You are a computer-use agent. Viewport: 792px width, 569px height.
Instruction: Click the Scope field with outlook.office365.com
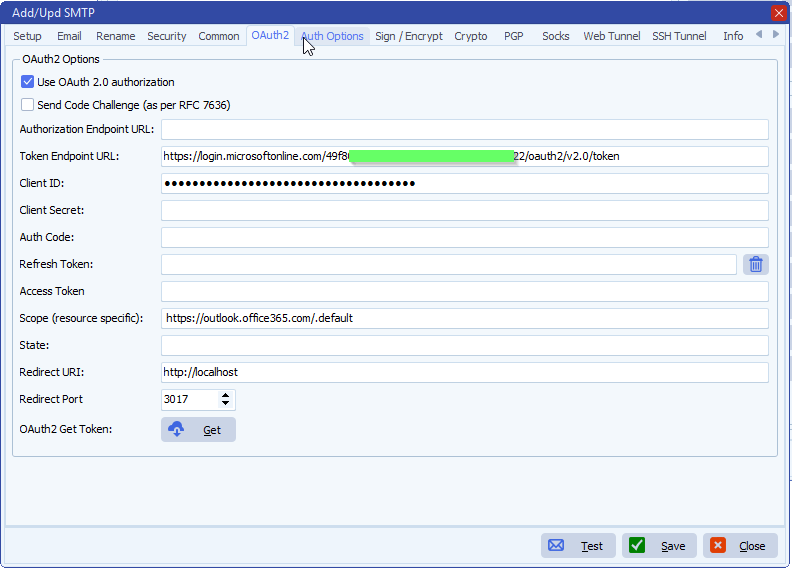coord(465,319)
